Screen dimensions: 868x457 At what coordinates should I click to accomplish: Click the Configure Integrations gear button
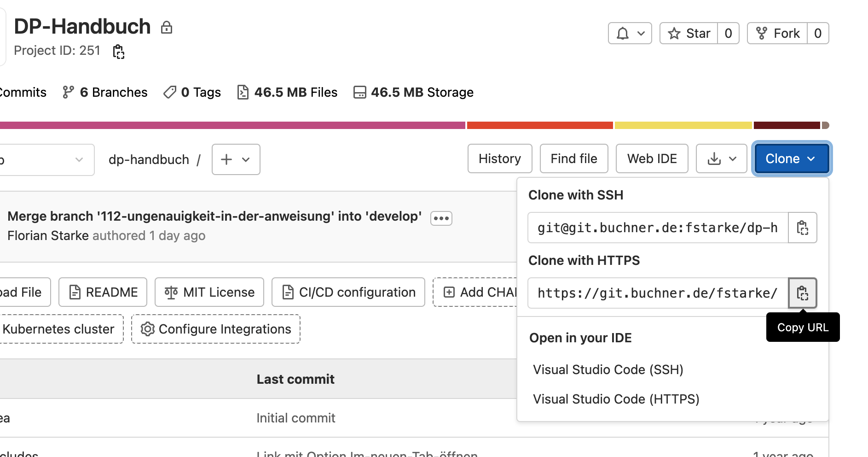[216, 329]
